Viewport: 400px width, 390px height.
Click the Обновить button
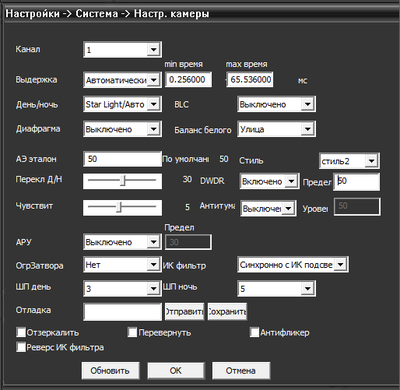coord(110,371)
